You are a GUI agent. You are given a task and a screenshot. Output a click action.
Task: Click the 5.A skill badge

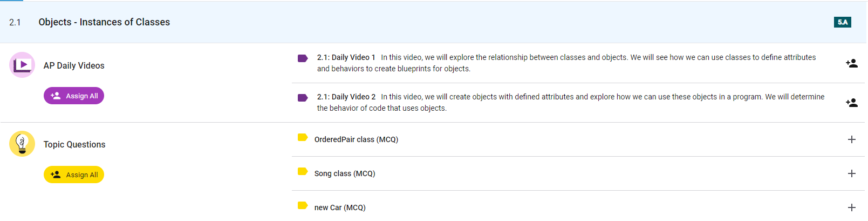coord(842,22)
